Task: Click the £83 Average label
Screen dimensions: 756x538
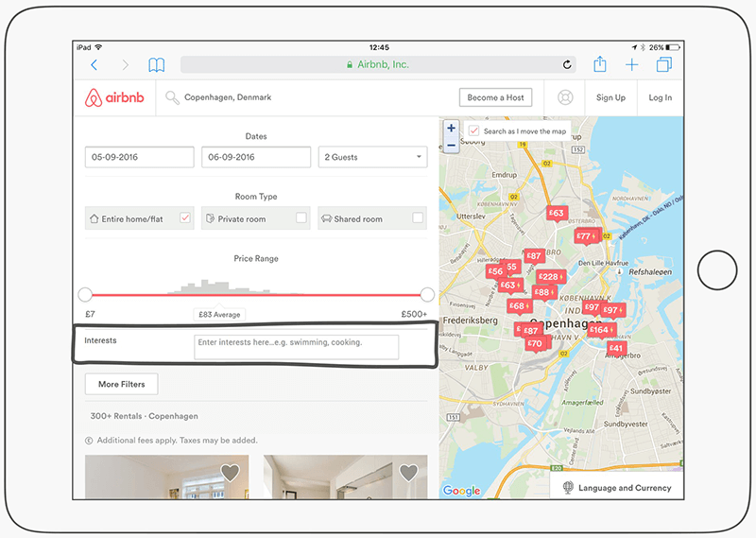Action: coord(219,315)
